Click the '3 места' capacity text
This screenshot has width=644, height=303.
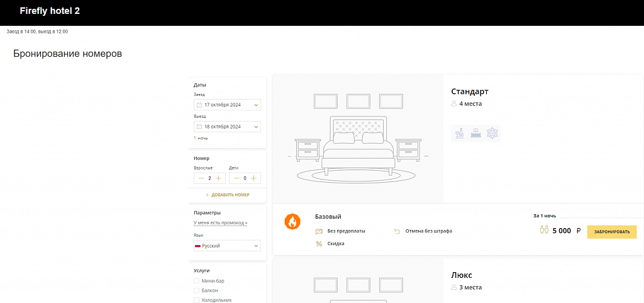470,287
